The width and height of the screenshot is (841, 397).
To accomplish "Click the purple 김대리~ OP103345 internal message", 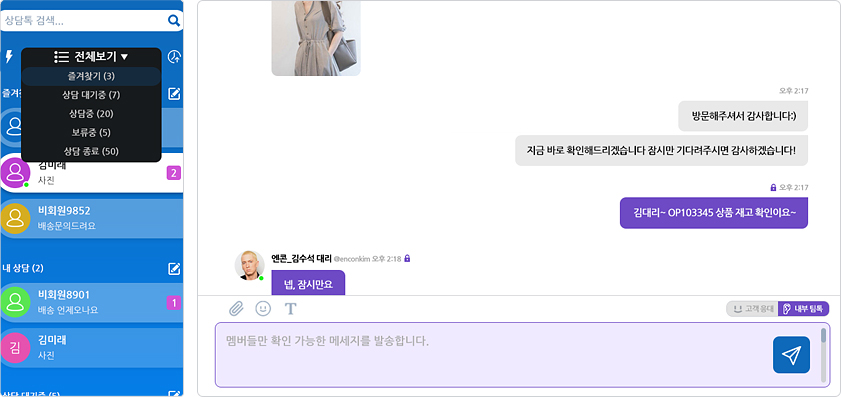I will [x=714, y=213].
